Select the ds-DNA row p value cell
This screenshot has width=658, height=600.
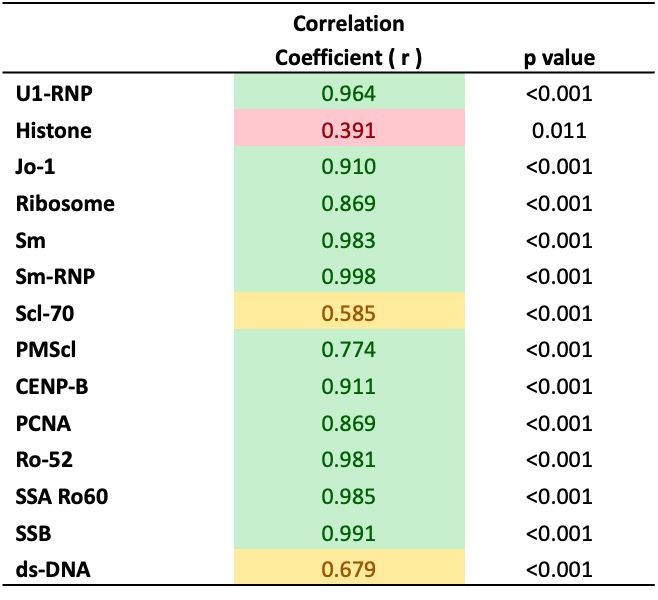pos(559,570)
